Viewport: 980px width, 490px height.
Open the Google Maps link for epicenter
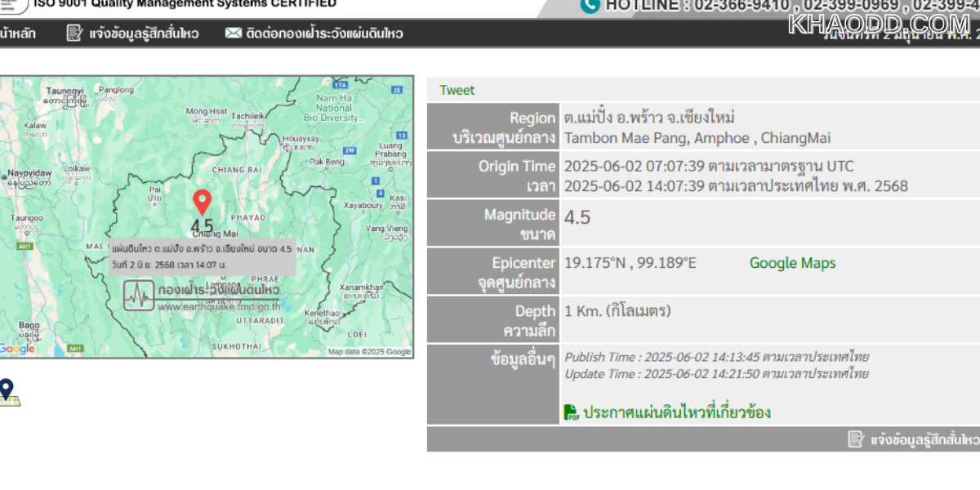(x=792, y=263)
